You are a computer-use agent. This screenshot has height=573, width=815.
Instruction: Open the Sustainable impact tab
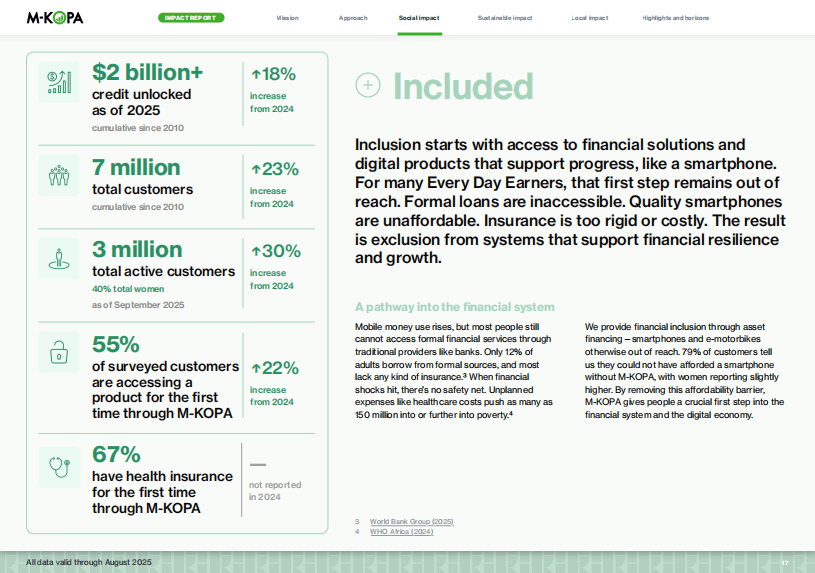(x=505, y=18)
